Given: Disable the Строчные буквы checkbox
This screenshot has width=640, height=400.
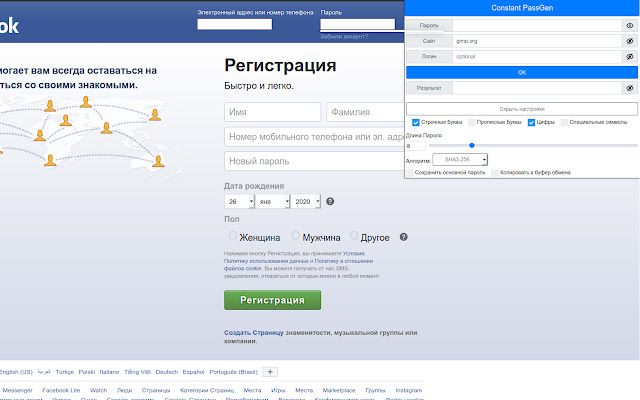Looking at the screenshot, I should [416, 122].
